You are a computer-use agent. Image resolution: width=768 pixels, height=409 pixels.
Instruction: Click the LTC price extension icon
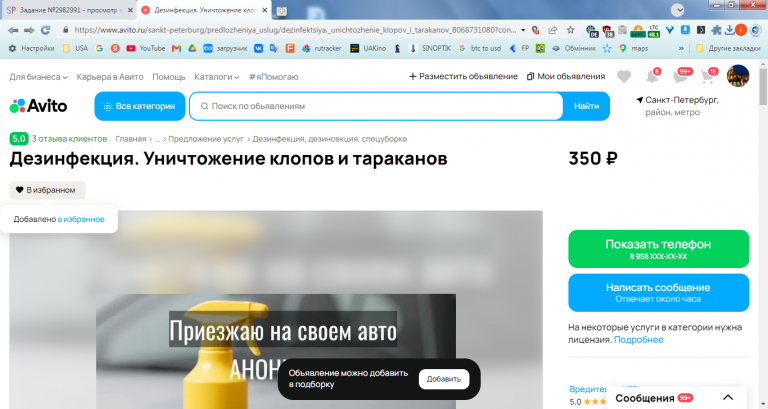coord(653,31)
